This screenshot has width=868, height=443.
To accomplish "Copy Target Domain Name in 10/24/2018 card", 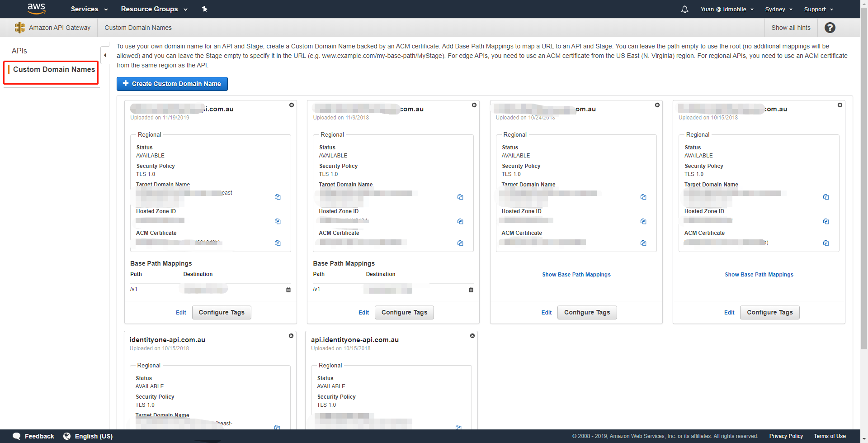I will point(643,197).
